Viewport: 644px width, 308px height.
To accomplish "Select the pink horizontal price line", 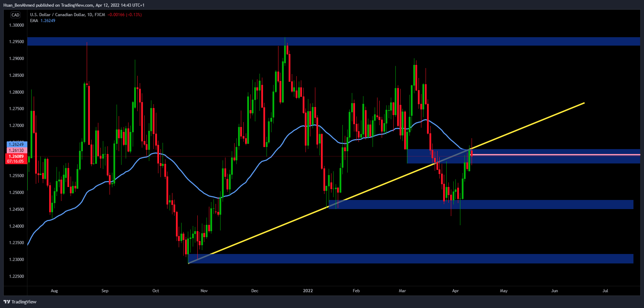I will click(x=556, y=155).
